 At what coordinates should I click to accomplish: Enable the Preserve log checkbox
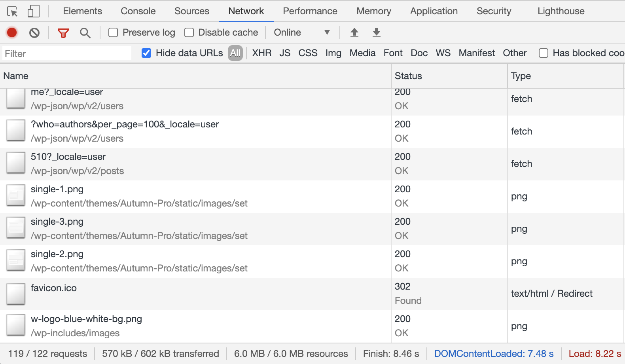click(x=114, y=32)
